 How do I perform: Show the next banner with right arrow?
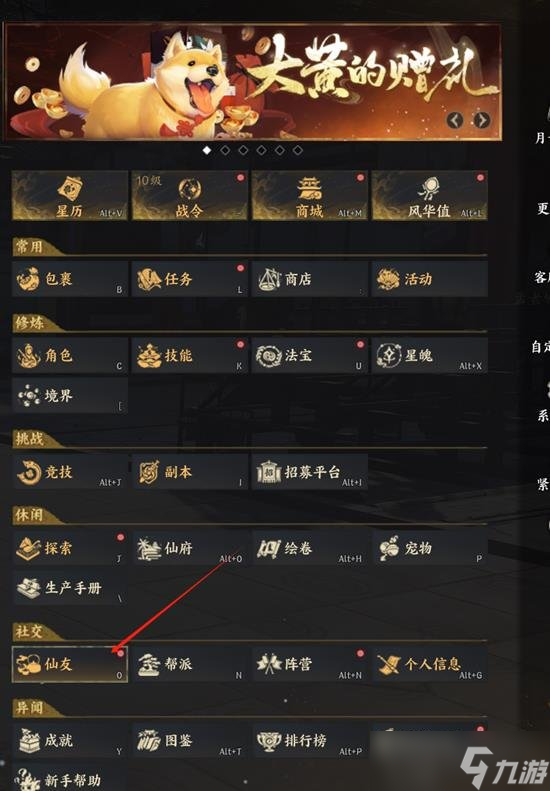pos(482,120)
